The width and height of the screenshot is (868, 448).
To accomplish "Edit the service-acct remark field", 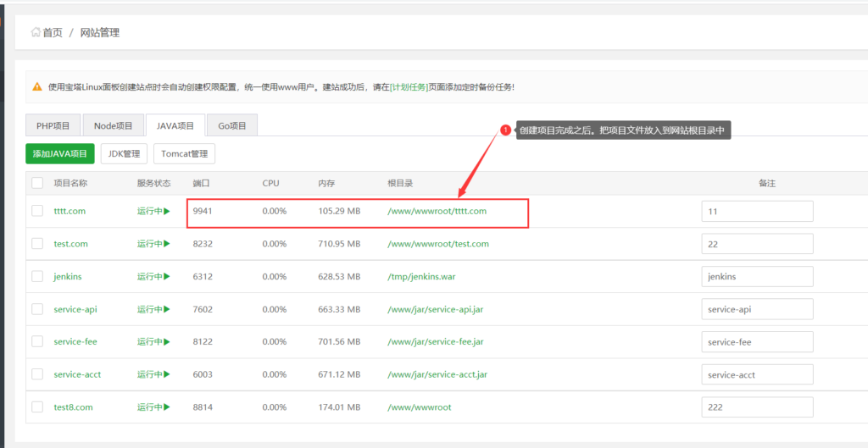I will click(x=757, y=374).
